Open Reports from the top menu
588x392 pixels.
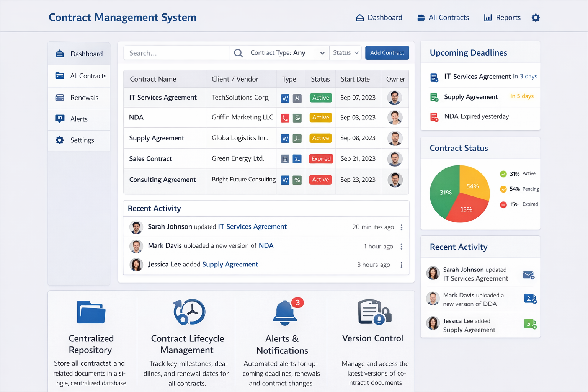(502, 17)
